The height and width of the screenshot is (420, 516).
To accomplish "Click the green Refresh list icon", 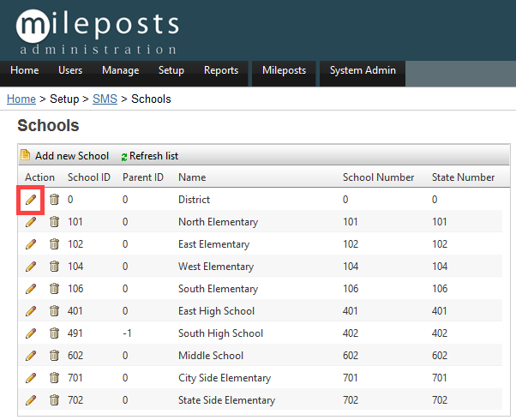I will click(124, 157).
